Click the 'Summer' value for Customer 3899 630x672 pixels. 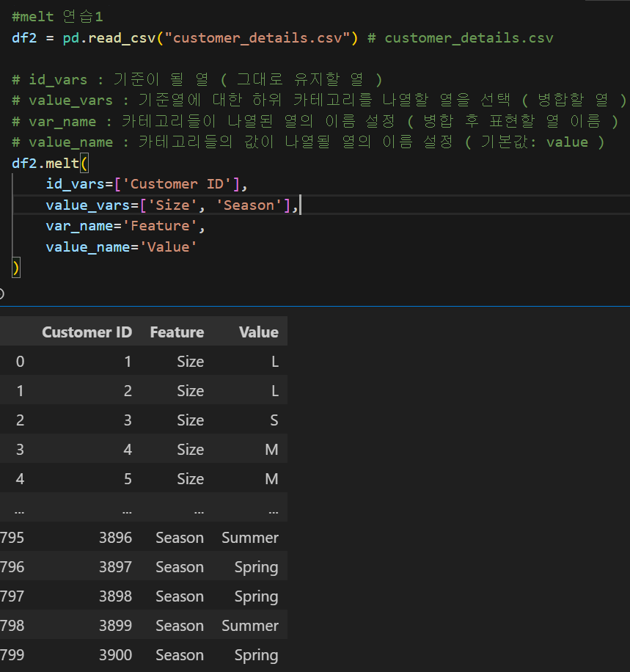(x=250, y=626)
